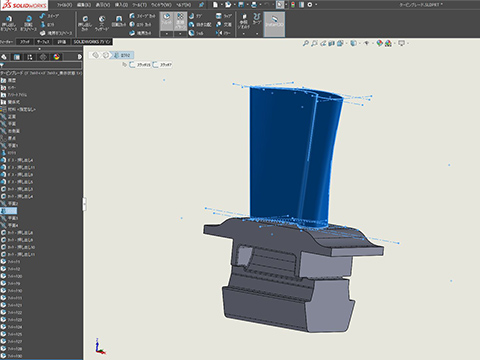This screenshot has height=360, width=480.
Task: Open the Options gear icon
Action: point(310,5)
